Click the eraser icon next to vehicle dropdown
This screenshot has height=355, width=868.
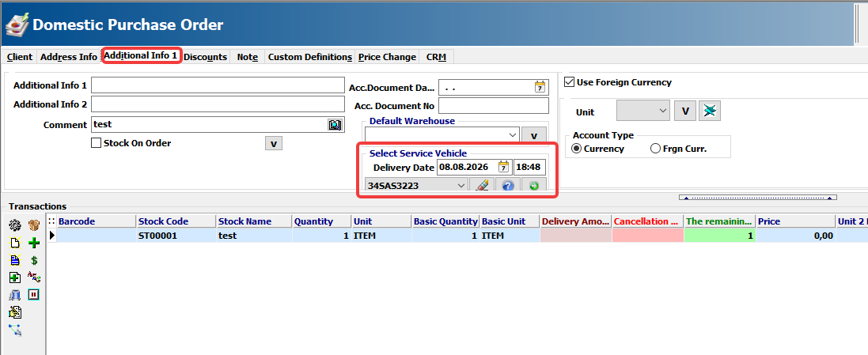click(x=482, y=186)
